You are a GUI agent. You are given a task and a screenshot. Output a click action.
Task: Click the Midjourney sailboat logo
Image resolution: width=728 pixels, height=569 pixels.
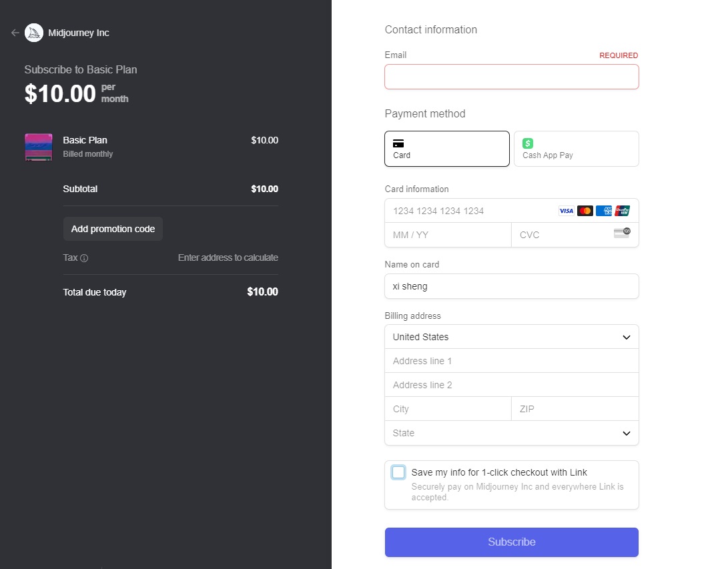pos(34,33)
